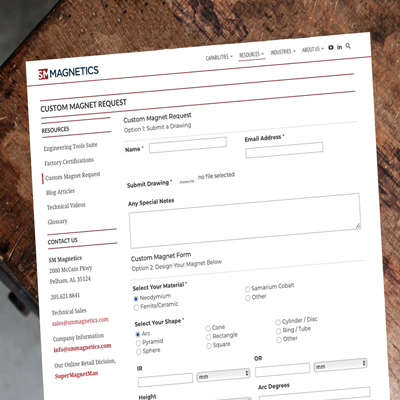This screenshot has width=400, height=400.
Task: Click the search magnifier icon
Action: pos(348,46)
